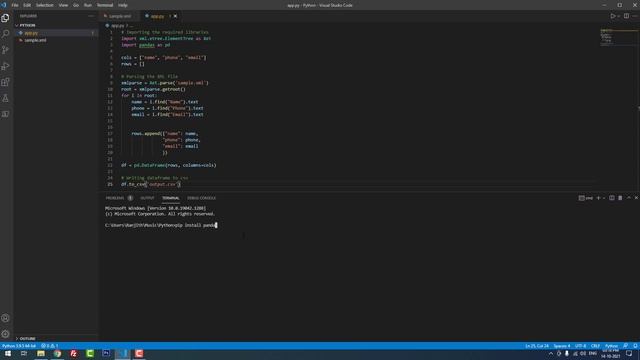This screenshot has height=360, width=640.
Task: Switch to the OUTPUT panel tab
Action: point(147,198)
